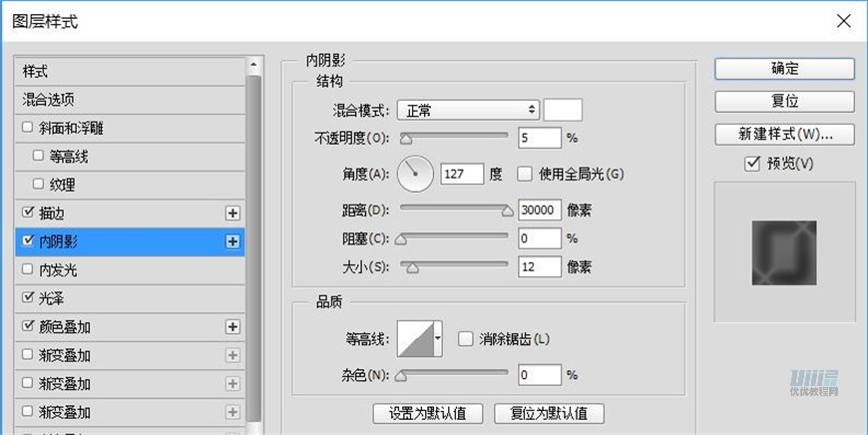Toggle the 消除锯齿 checkbox
Screen dimensions: 868x435
(x=465, y=339)
